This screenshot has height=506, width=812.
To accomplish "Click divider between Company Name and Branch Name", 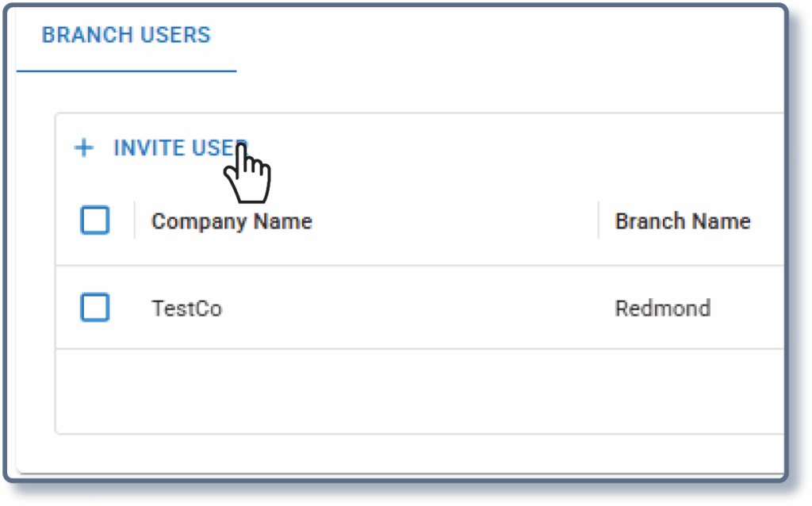I will tap(599, 220).
